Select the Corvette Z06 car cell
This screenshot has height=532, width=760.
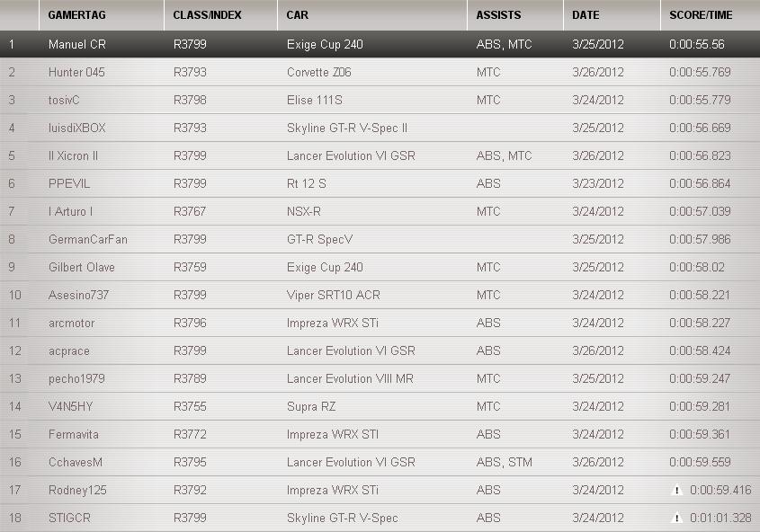tap(317, 72)
